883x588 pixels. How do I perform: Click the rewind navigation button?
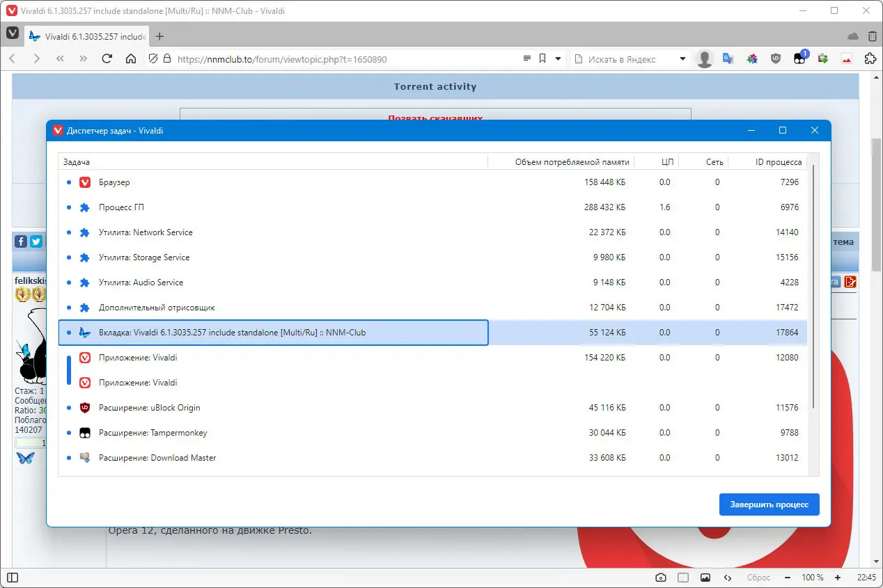60,59
